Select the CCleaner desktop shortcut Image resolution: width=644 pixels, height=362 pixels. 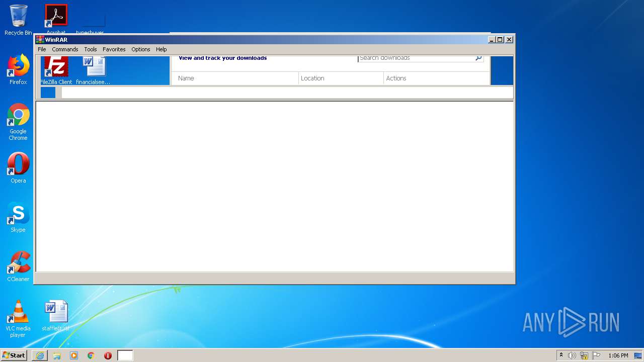18,266
